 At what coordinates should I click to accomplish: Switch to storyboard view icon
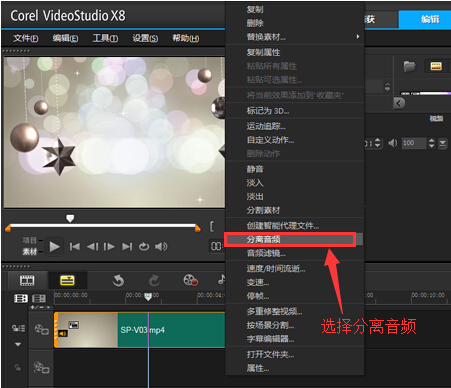[27, 280]
